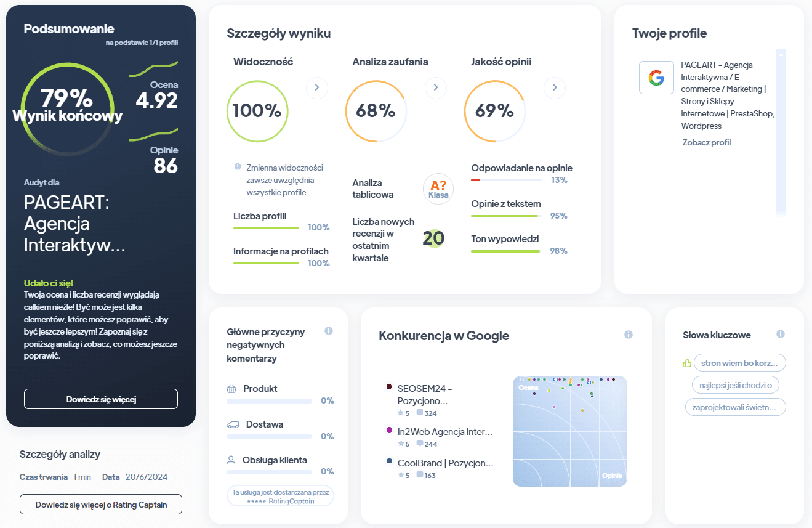Click the Ocena trend sparkline
The image size is (812, 528).
click(x=154, y=69)
